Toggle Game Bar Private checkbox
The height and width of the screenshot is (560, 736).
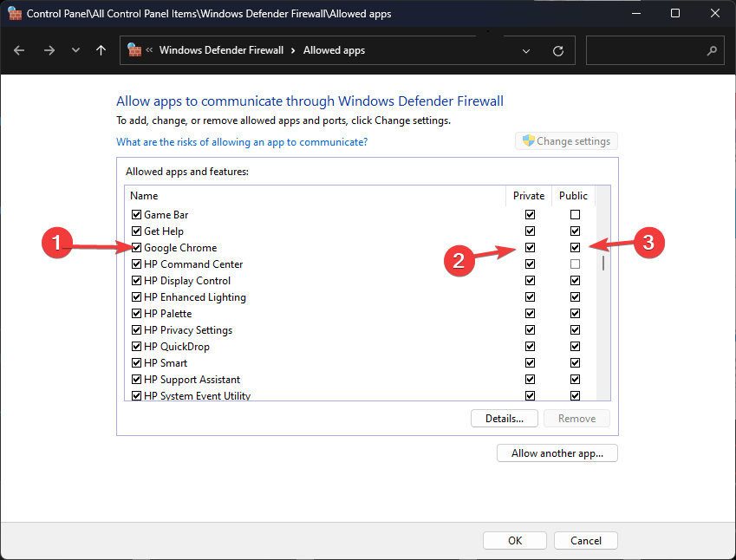click(x=530, y=214)
